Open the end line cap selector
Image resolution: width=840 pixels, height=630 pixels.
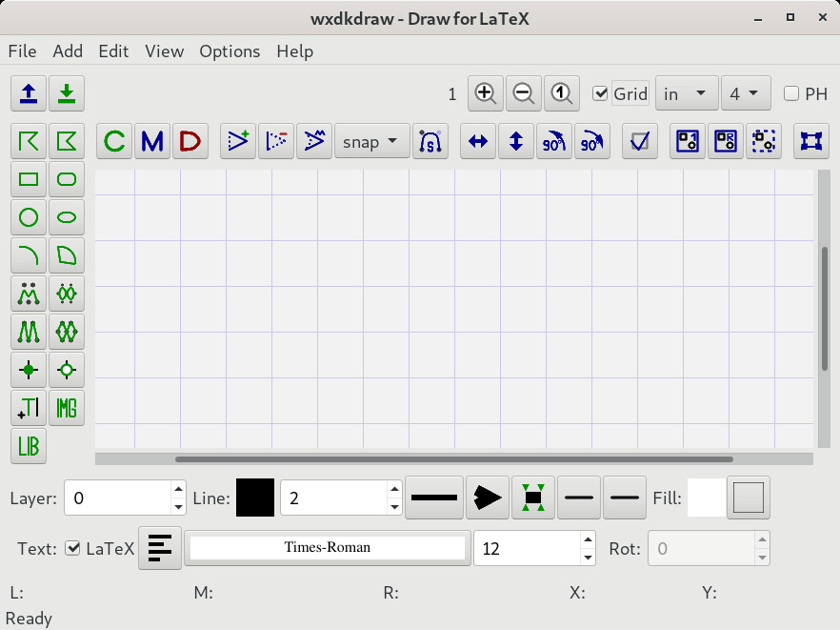coord(625,498)
